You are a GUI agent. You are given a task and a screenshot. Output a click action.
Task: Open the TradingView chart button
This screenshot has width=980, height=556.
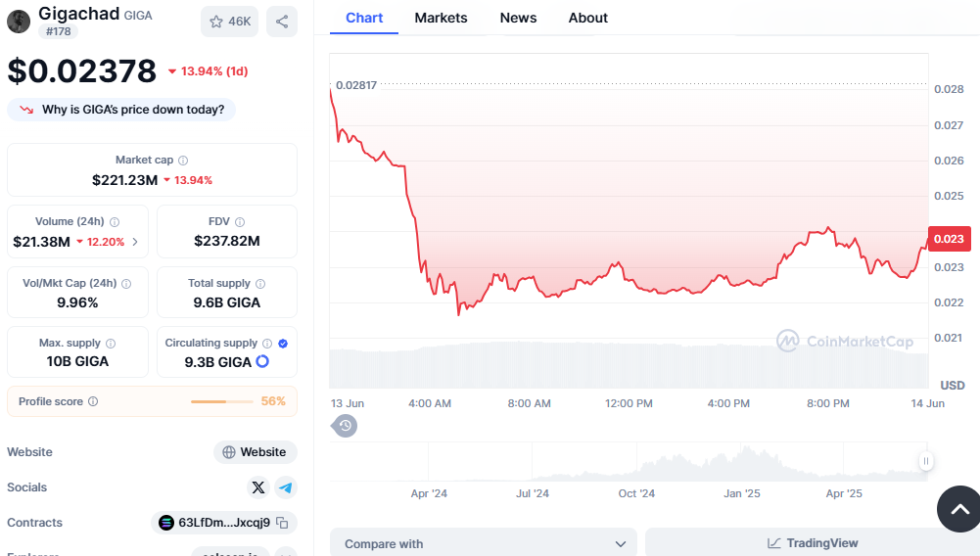pyautogui.click(x=813, y=543)
